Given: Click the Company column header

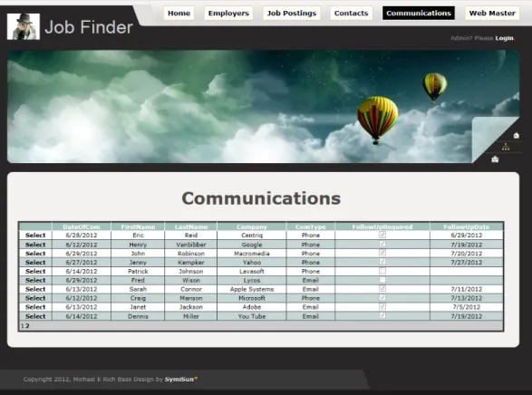Looking at the screenshot, I should tap(252, 226).
